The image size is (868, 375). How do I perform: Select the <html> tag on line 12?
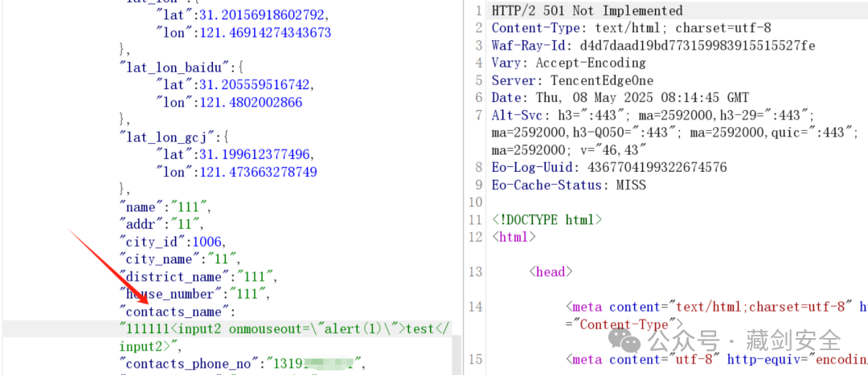[x=514, y=237]
